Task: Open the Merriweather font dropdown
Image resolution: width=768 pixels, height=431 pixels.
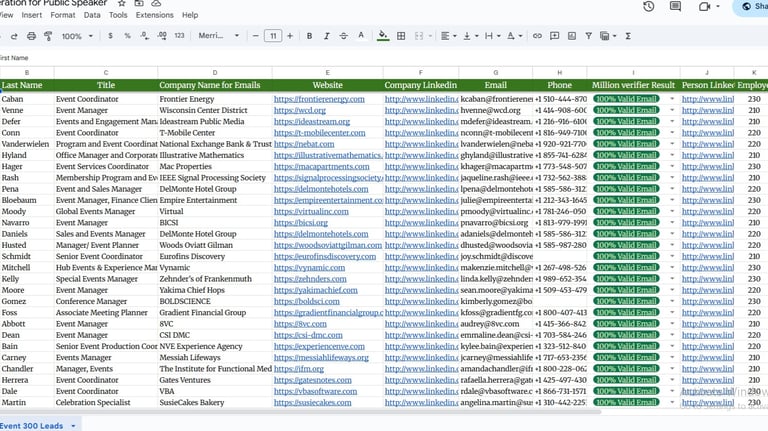Action: point(216,36)
